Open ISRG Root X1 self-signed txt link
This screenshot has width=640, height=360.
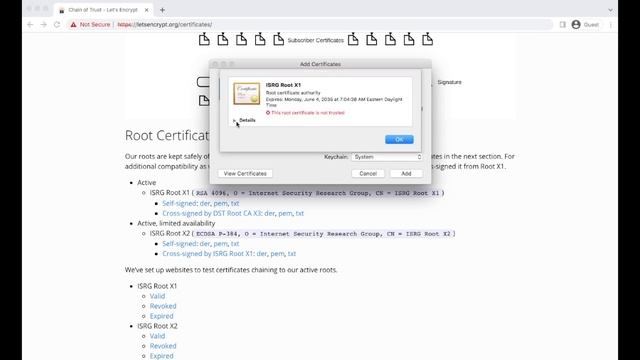235,203
